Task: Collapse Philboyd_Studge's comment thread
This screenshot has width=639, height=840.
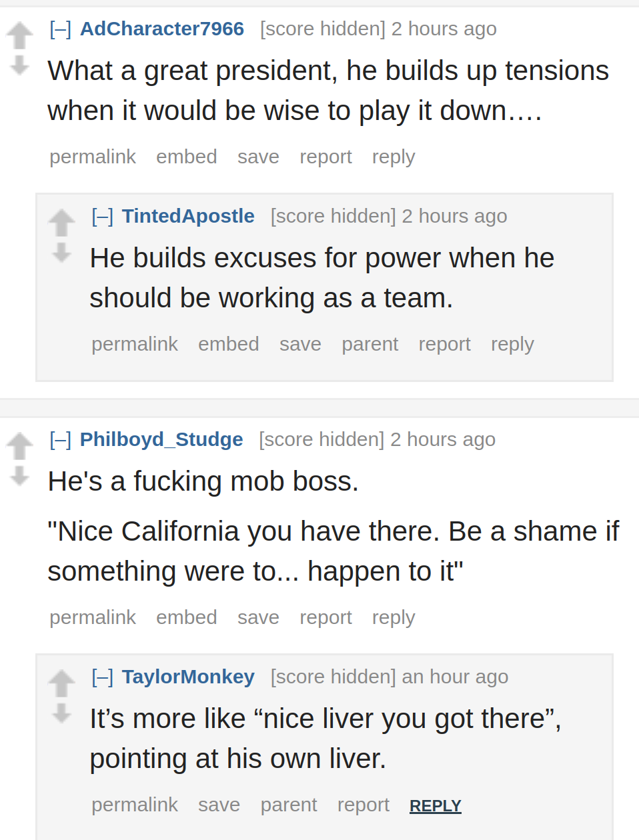Action: [x=60, y=440]
